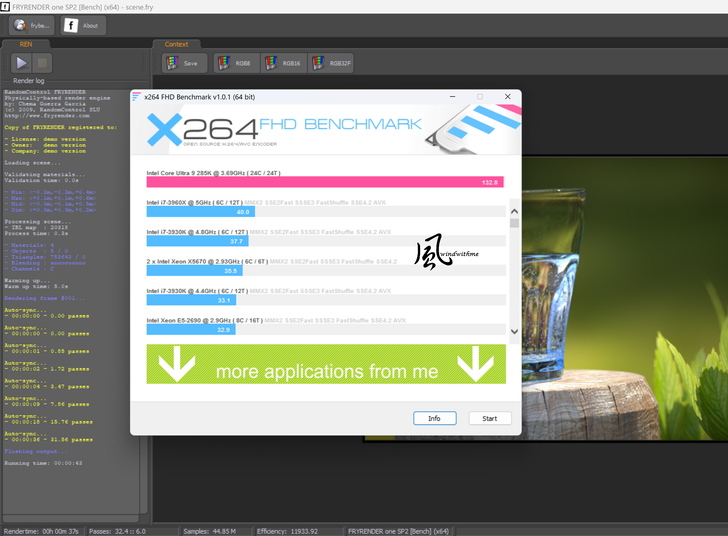The width and height of the screenshot is (728, 536).
Task: Select RGB32F output format
Action: point(333,63)
